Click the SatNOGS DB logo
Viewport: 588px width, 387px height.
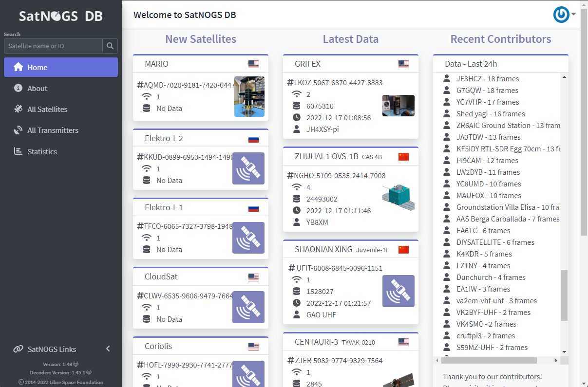(60, 16)
